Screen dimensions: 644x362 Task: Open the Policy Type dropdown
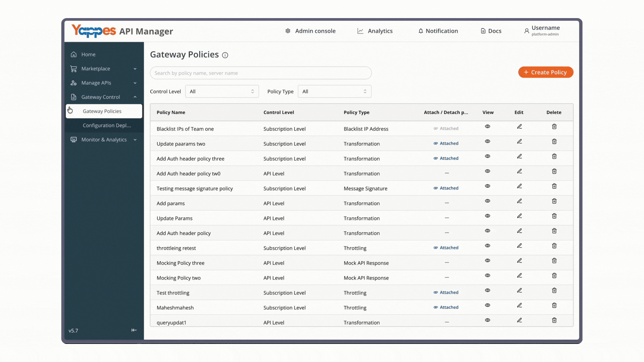coord(334,92)
